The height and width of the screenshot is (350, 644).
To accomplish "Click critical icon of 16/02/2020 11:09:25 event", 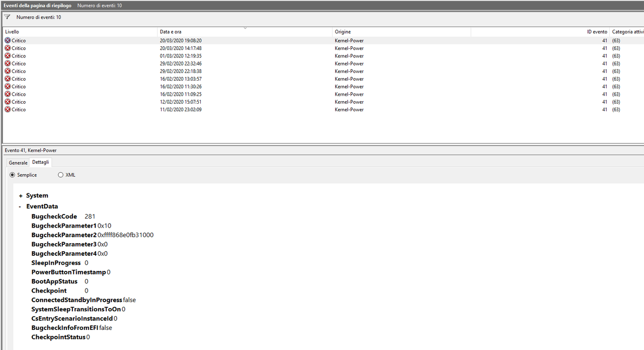I will pyautogui.click(x=8, y=94).
